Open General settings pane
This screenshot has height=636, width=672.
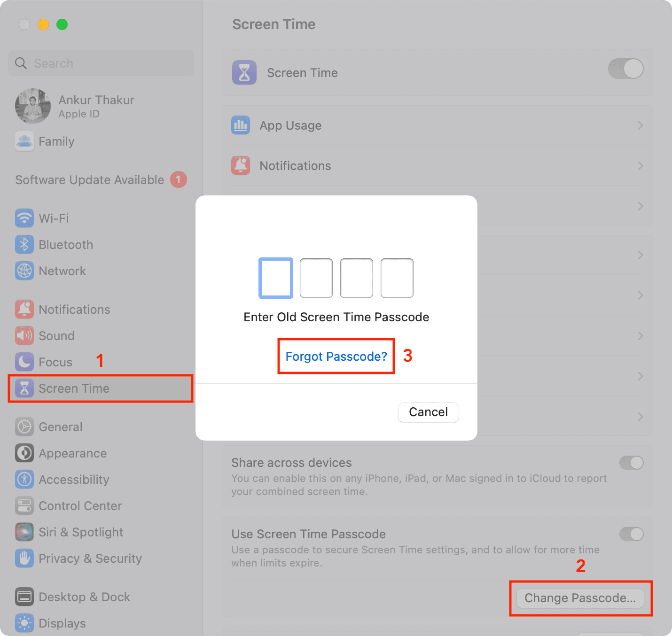coord(101,427)
